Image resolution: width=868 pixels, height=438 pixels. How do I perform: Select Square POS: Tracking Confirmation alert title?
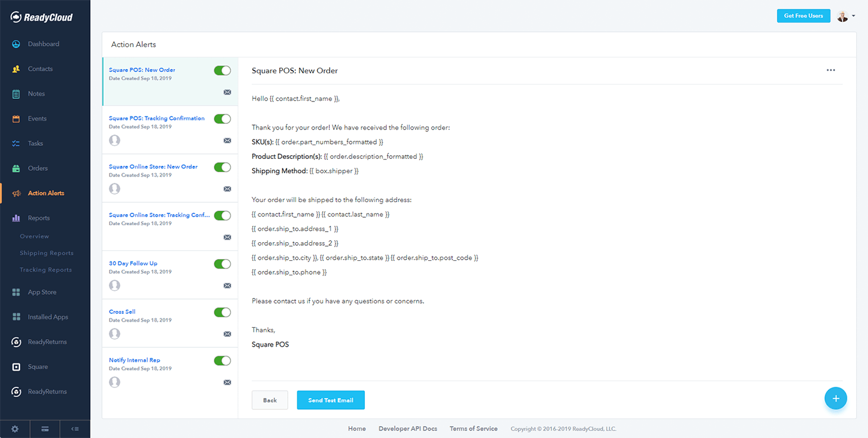156,118
